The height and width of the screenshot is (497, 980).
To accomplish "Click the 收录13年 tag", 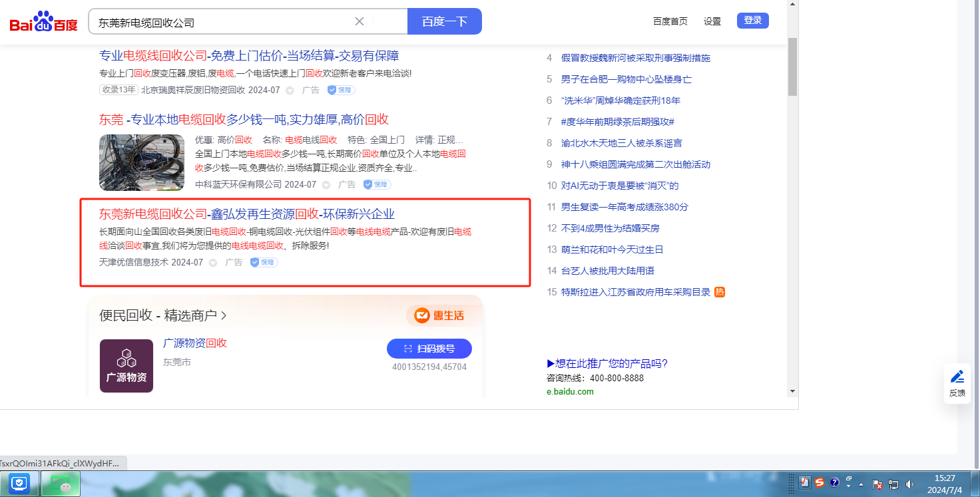I will [x=119, y=90].
